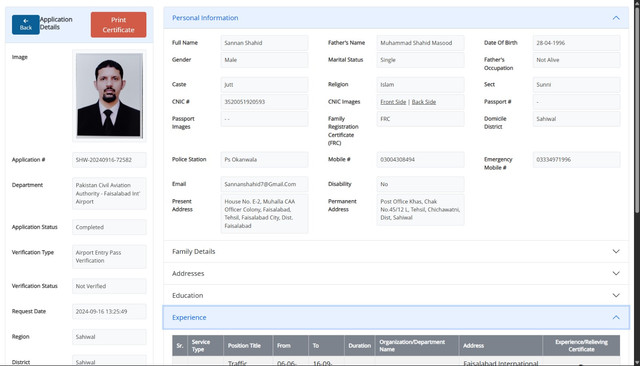Select the Full Name field Sannan Shahid
Screen dimensions: 640x366
coord(264,43)
